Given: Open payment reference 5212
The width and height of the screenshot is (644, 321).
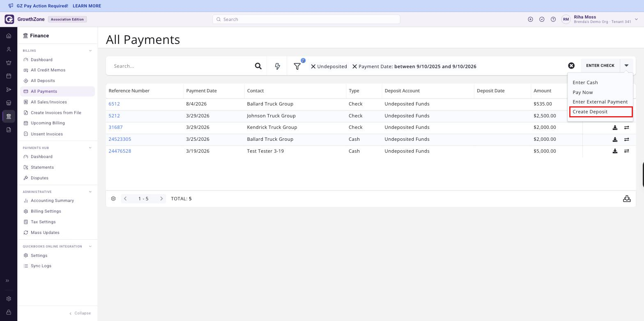Looking at the screenshot, I should 114,116.
